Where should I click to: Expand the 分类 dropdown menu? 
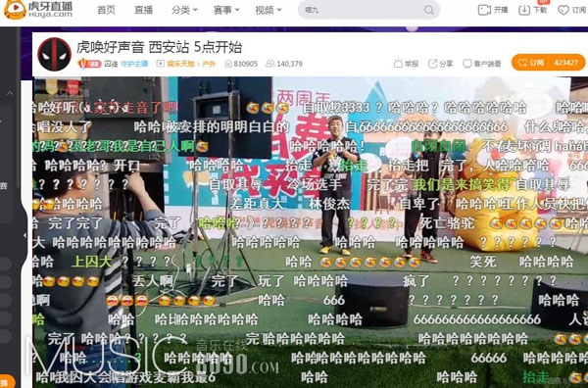pos(184,10)
